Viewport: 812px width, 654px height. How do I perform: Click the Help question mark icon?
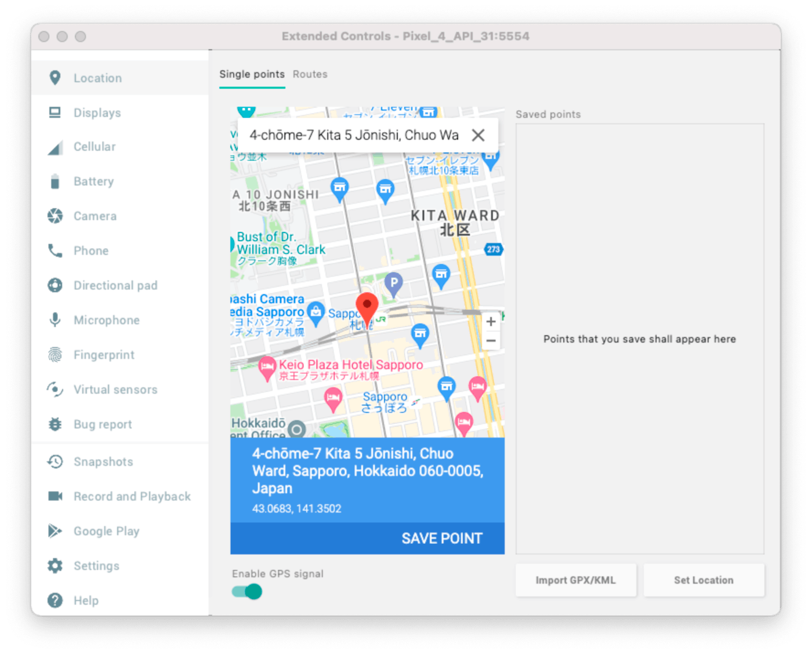pyautogui.click(x=55, y=601)
